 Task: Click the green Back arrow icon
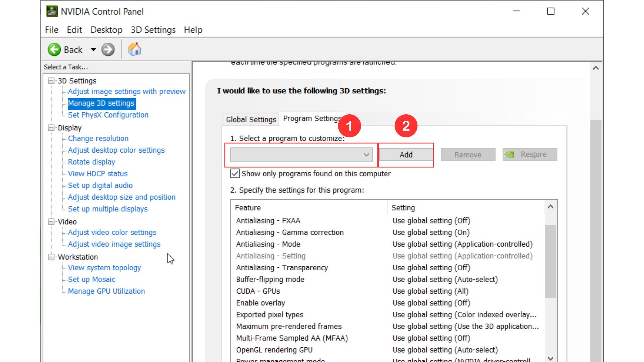coord(54,50)
